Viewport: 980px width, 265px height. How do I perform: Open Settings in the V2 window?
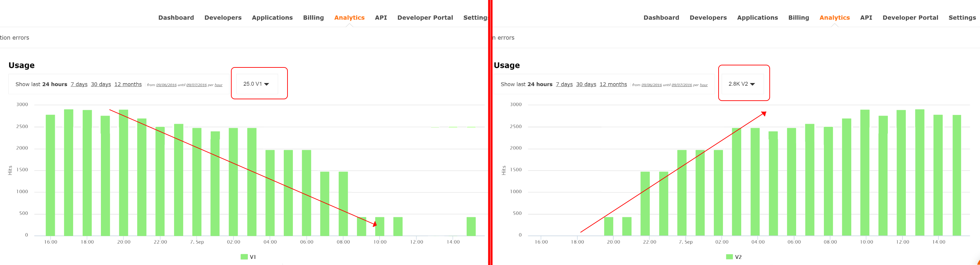962,18
